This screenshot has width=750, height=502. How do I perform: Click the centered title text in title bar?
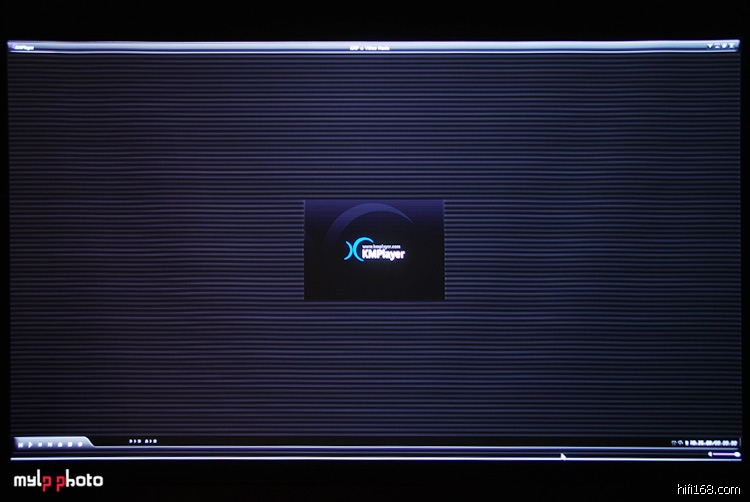coord(374,47)
